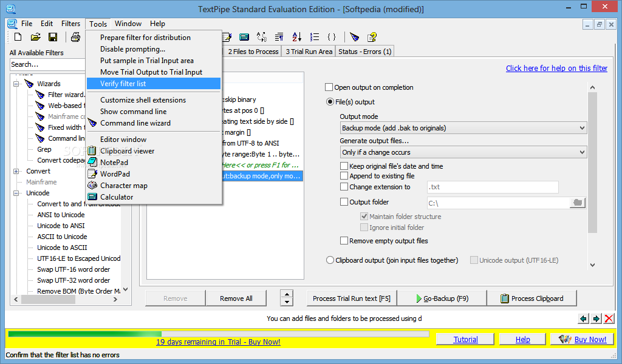Enable Keep original file's date and time
622x364 pixels.
(x=344, y=166)
